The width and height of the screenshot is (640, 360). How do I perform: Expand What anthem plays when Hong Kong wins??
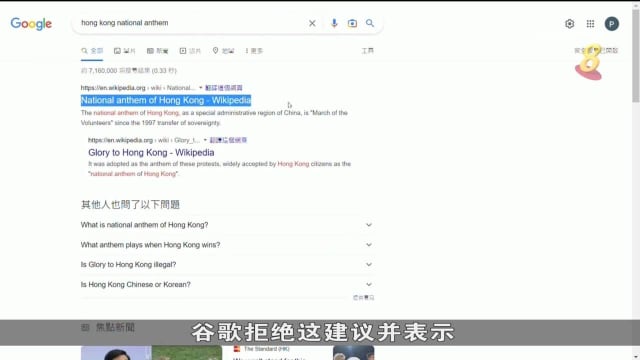pyautogui.click(x=227, y=245)
